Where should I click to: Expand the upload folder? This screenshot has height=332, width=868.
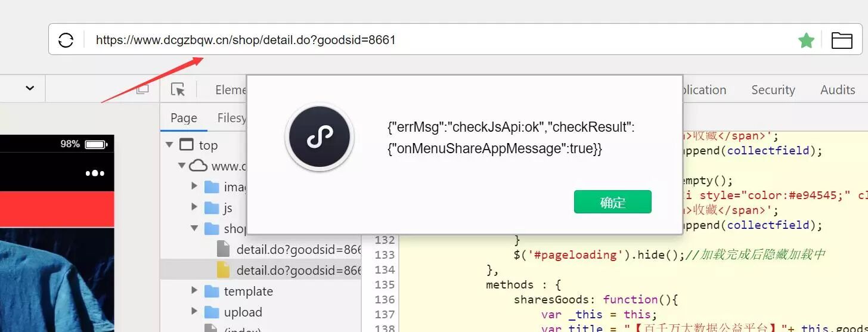(x=194, y=312)
